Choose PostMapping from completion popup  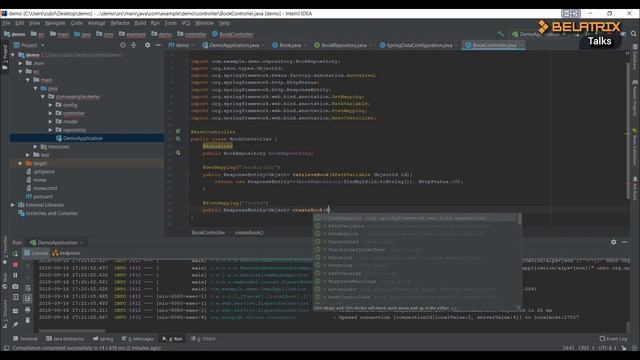coord(415,218)
